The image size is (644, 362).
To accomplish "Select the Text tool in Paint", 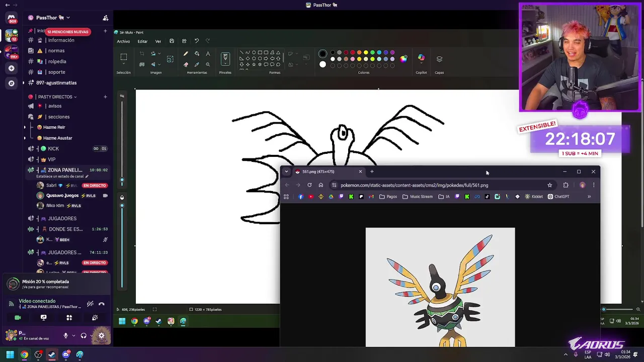I will [x=208, y=54].
